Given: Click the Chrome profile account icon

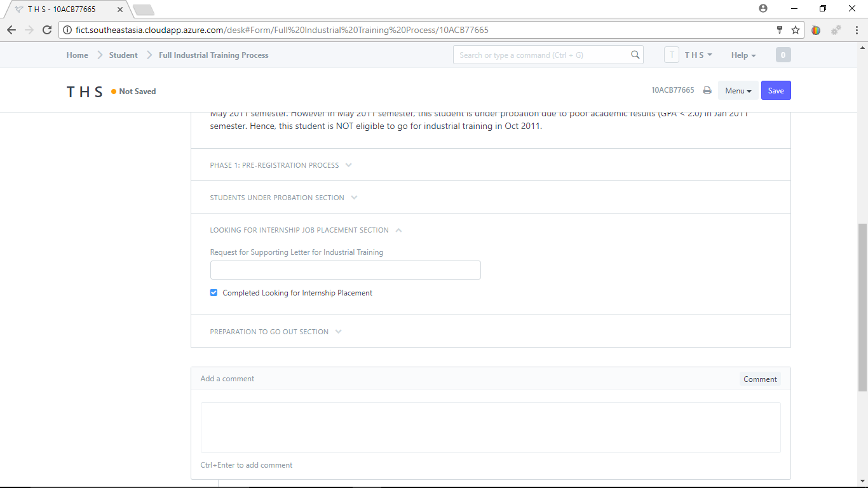Looking at the screenshot, I should click(x=763, y=8).
